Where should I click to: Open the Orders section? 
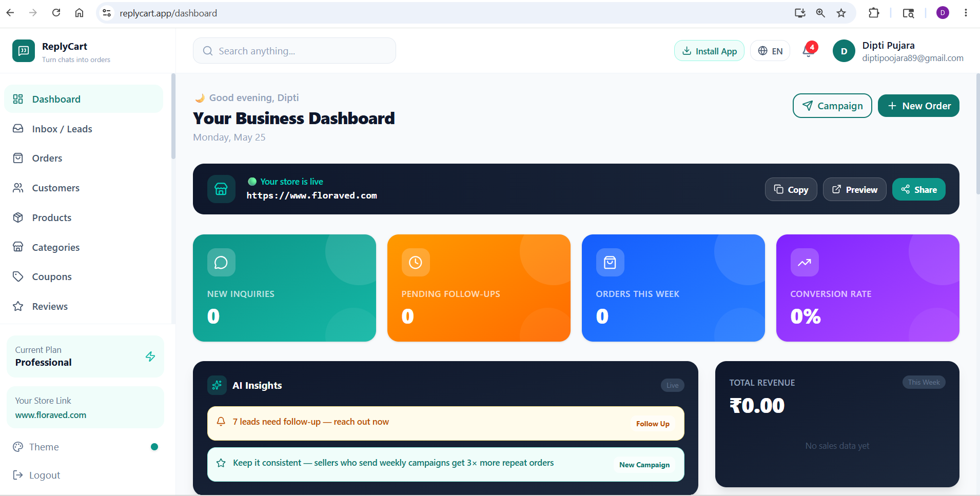click(x=84, y=158)
